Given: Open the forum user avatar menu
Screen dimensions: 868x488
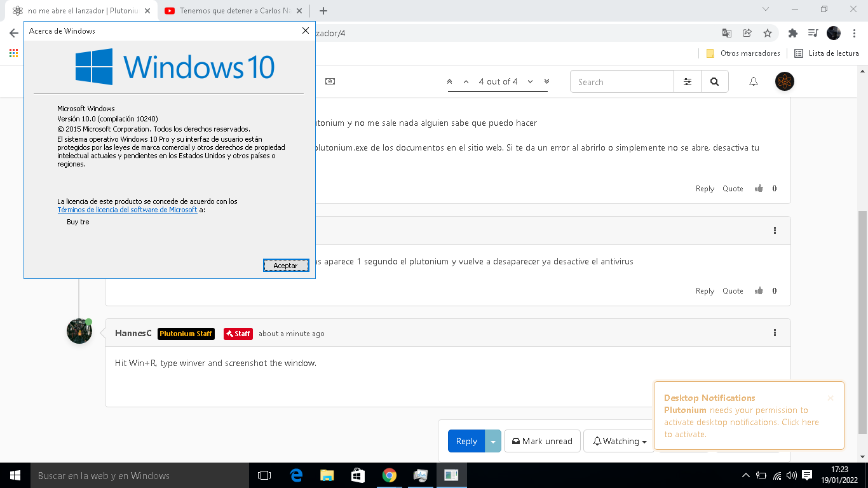Looking at the screenshot, I should point(785,81).
